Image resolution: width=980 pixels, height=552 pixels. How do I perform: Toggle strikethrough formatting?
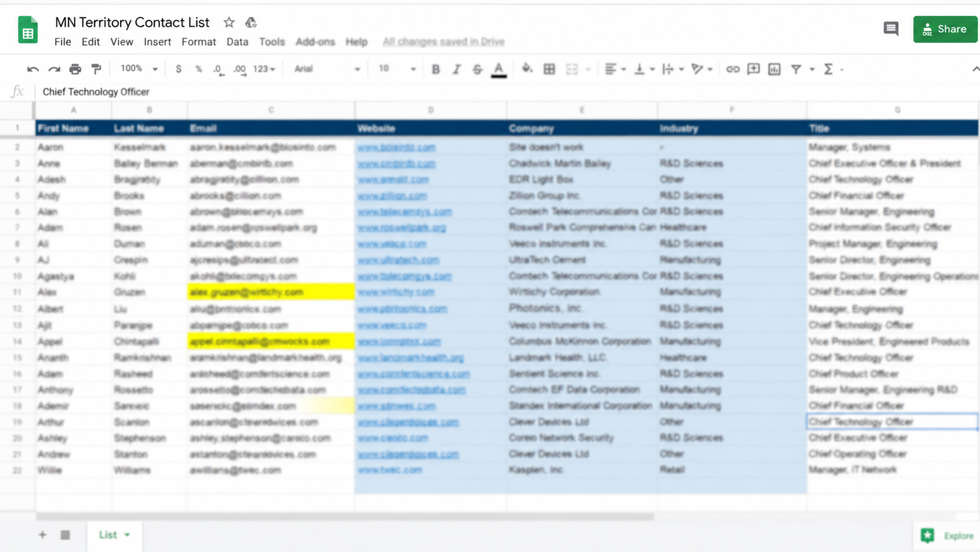coord(477,69)
